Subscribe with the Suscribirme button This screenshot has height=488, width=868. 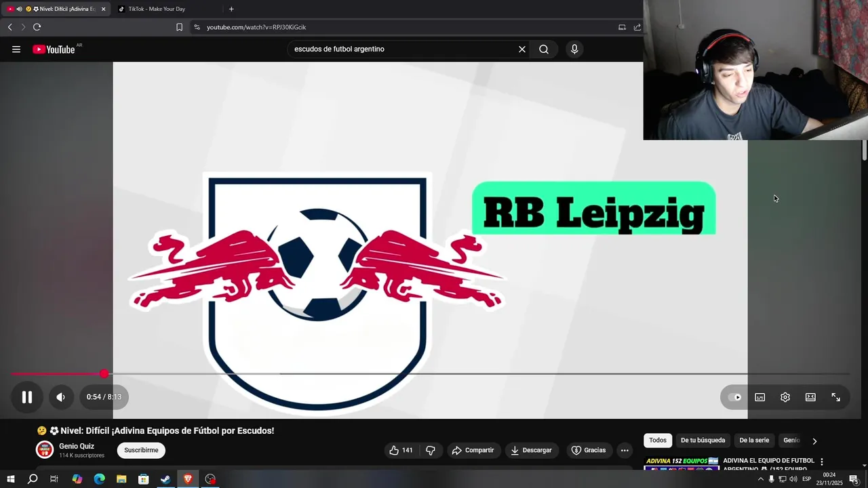(x=141, y=450)
